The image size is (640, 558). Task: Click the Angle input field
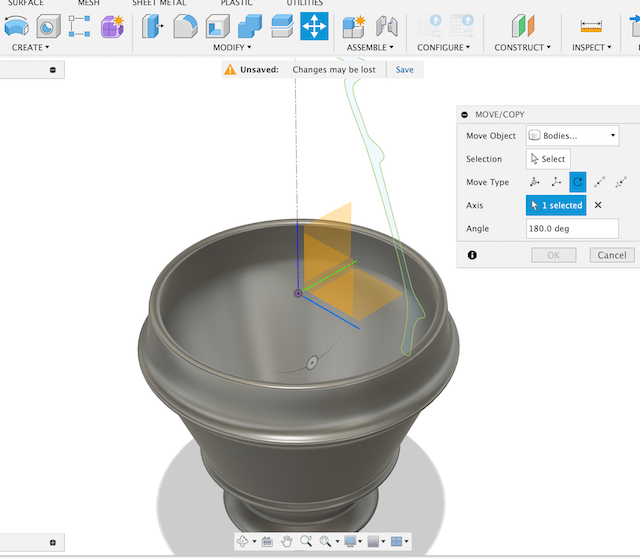point(571,229)
